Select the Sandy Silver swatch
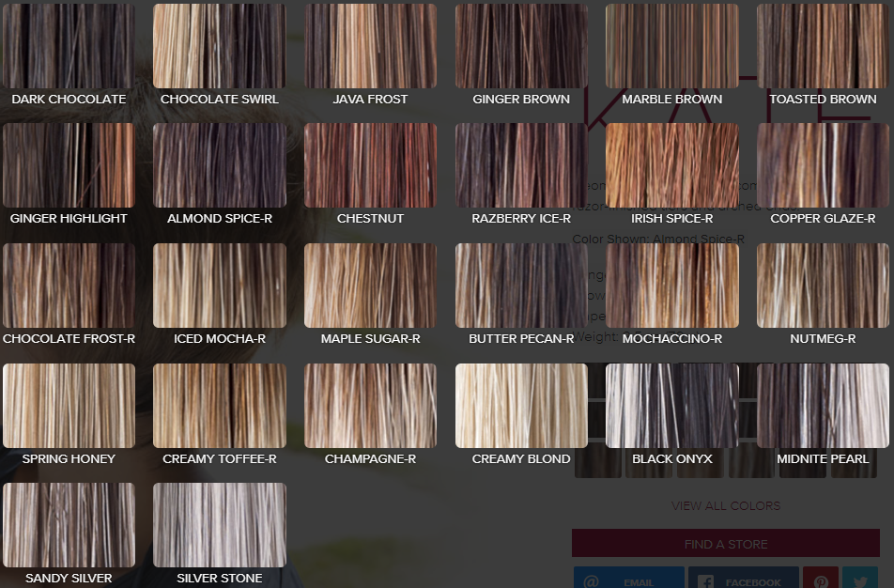 coord(69,525)
